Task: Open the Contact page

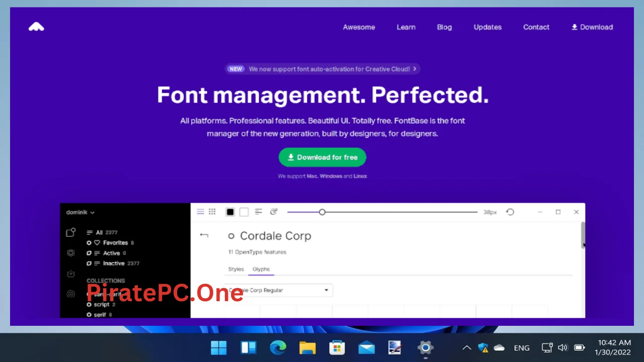Action: click(x=536, y=27)
